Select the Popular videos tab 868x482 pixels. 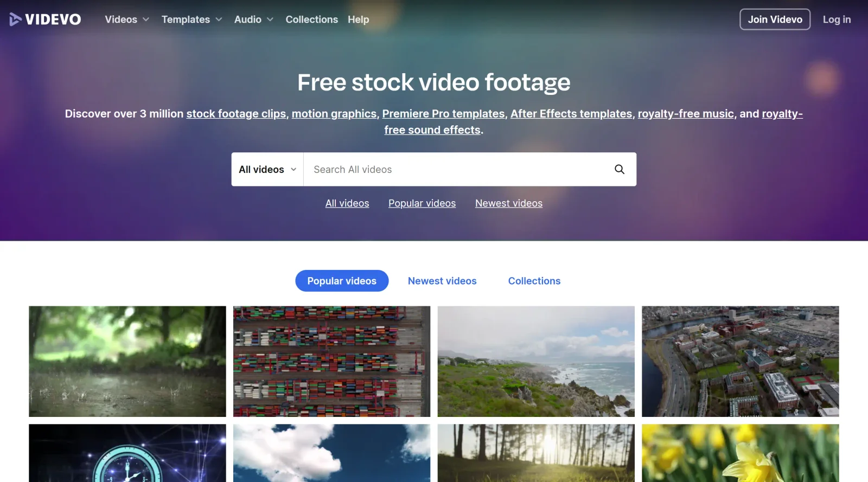click(x=342, y=281)
